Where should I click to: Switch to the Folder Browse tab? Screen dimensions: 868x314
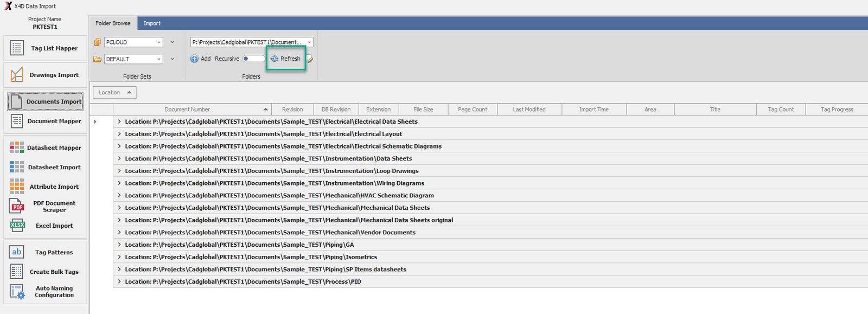tap(113, 23)
